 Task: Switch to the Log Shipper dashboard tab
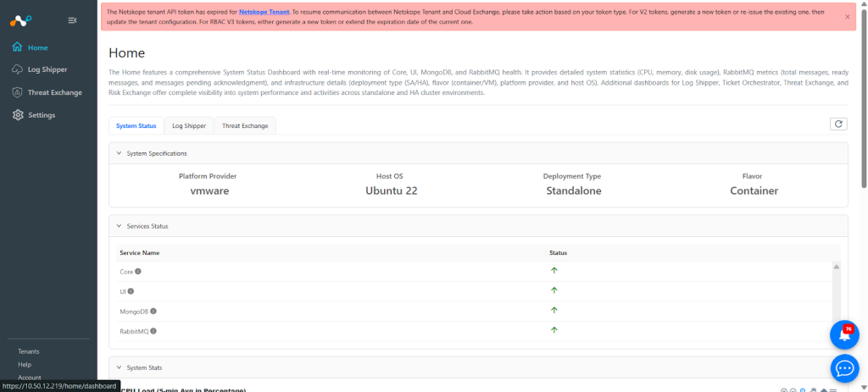[189, 125]
